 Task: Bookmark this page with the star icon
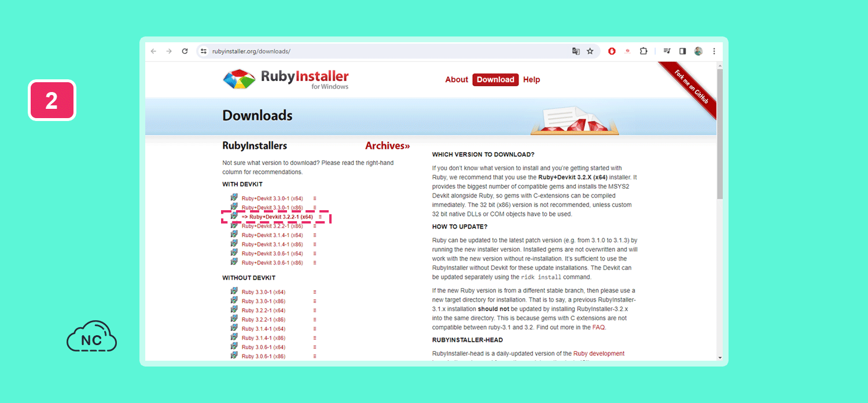click(x=590, y=51)
